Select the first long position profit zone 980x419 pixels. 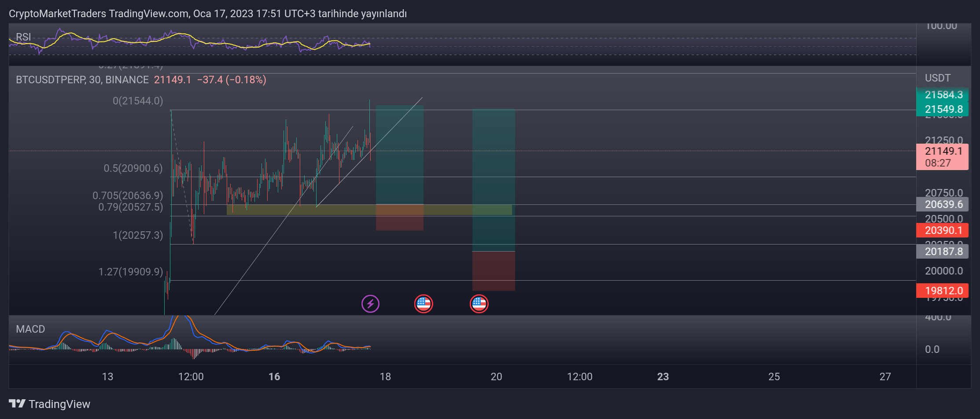point(399,155)
